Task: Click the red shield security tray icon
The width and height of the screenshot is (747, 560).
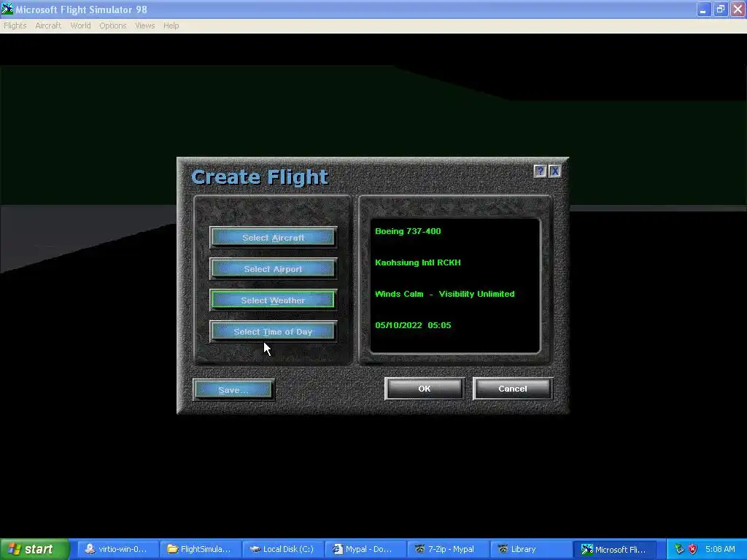Action: (x=693, y=549)
